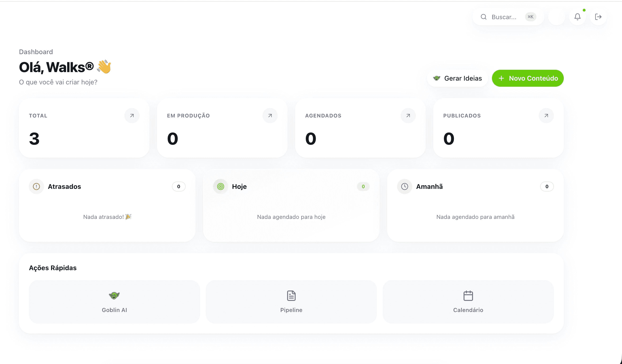Click the logout arrow icon

point(598,17)
